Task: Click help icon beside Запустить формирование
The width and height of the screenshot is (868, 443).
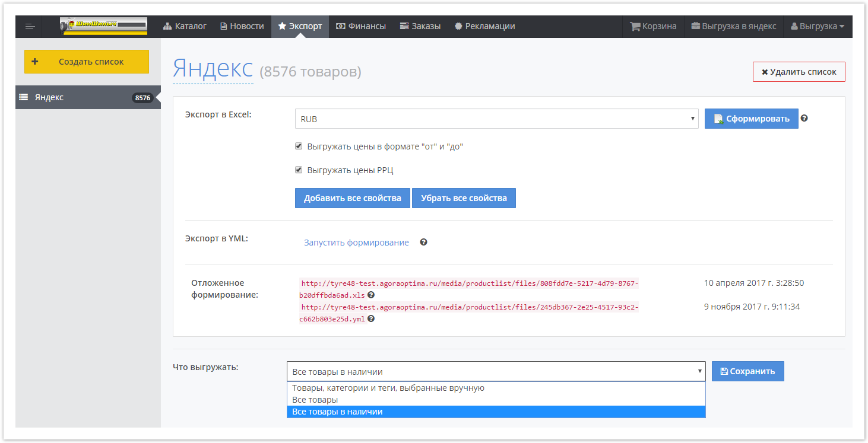Action: (x=423, y=242)
